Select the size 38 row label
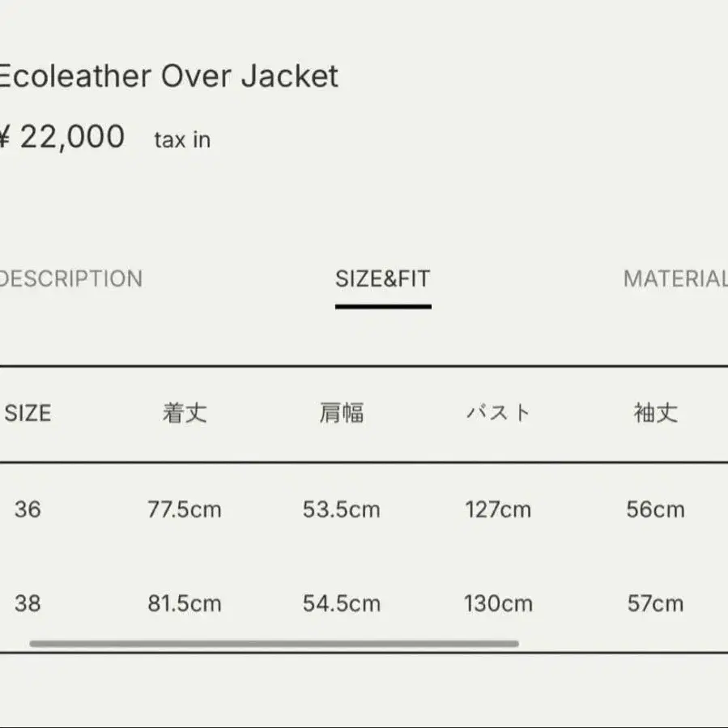The image size is (728, 728). [x=28, y=603]
